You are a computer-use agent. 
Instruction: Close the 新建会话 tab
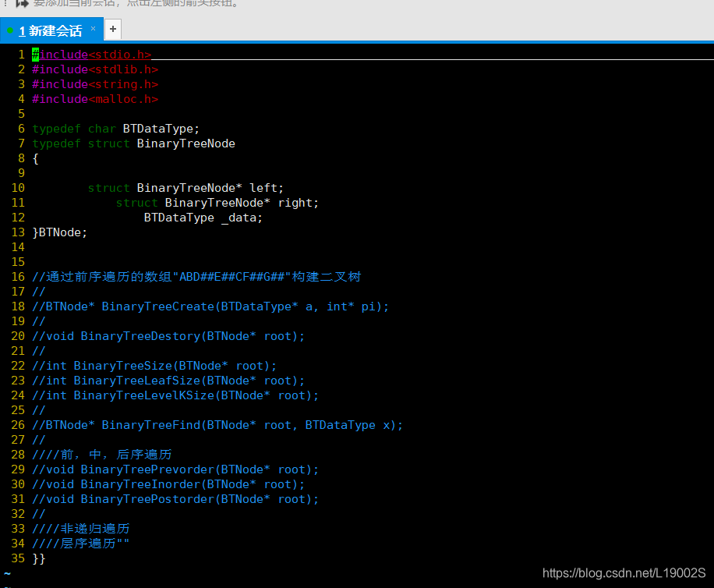(x=93, y=28)
